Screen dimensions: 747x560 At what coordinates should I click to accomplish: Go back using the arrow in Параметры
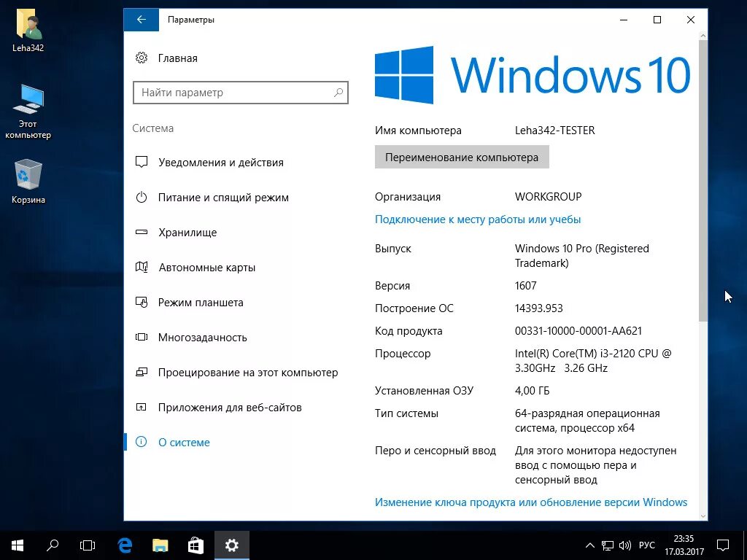141,20
